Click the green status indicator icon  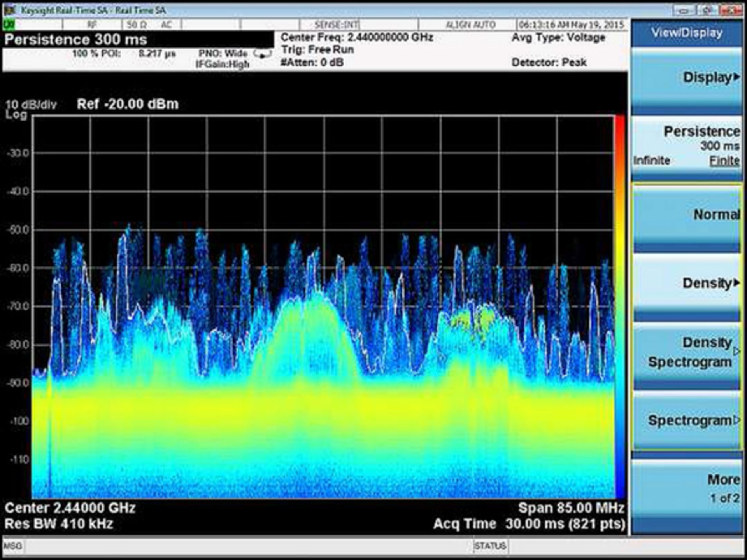[9, 25]
